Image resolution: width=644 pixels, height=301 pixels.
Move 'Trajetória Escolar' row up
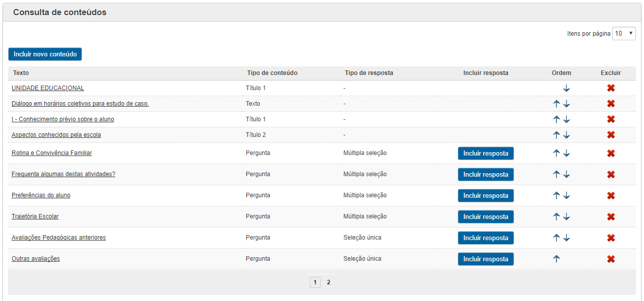556,216
